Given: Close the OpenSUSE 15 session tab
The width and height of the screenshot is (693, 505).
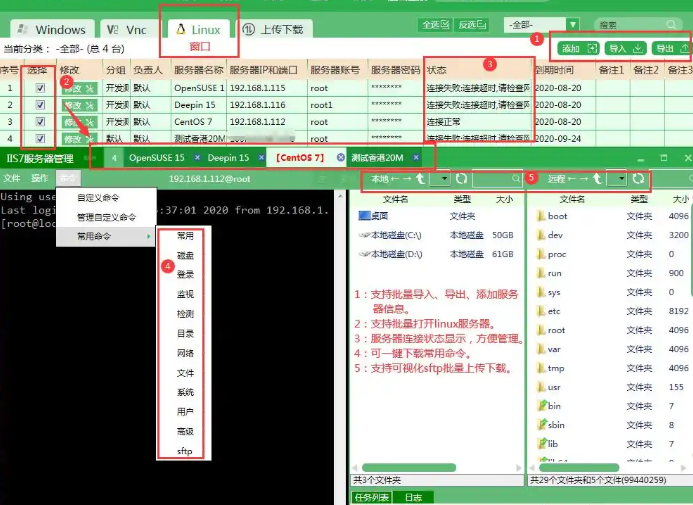Looking at the screenshot, I should click(x=197, y=157).
